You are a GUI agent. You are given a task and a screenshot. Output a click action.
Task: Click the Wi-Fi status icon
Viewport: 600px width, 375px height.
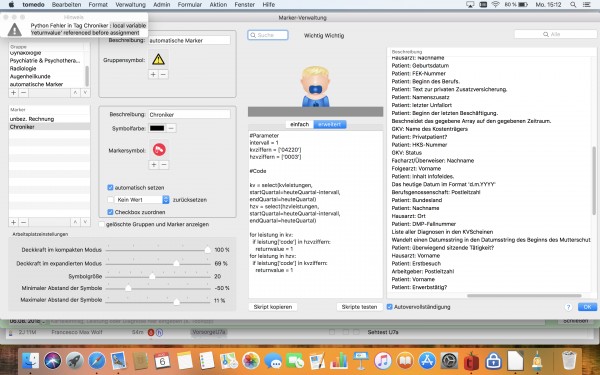point(496,5)
